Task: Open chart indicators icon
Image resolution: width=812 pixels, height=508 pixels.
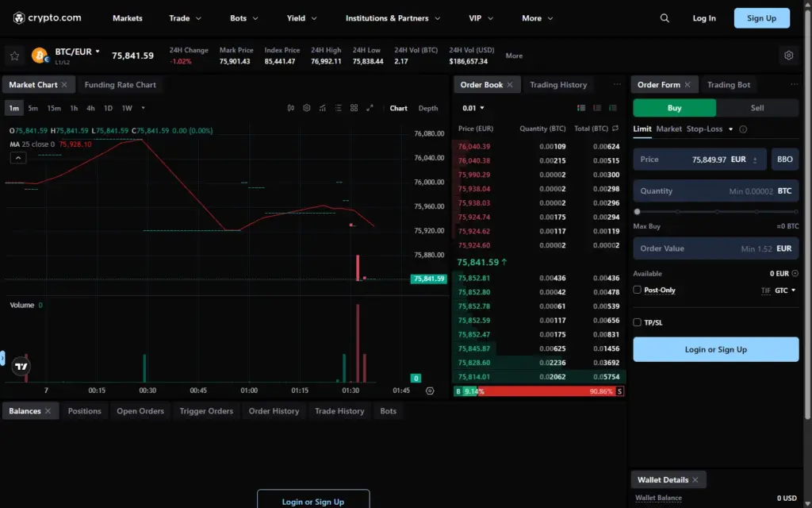Action: [x=323, y=108]
